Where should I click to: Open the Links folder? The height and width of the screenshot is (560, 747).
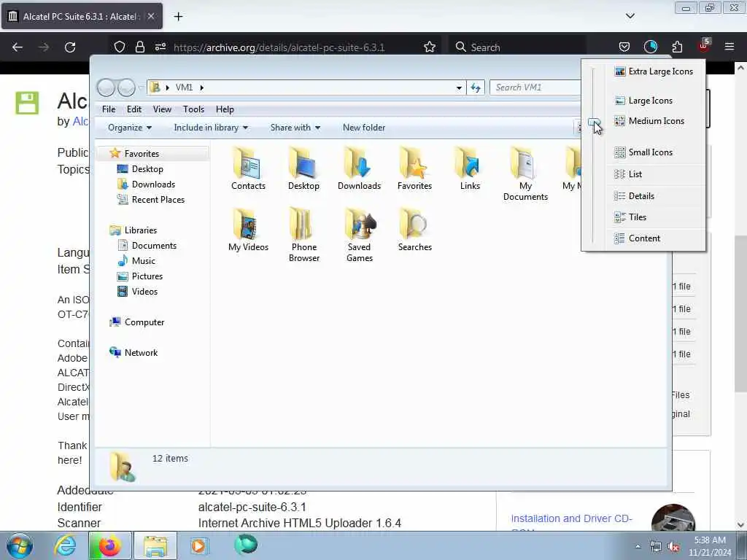(x=470, y=169)
